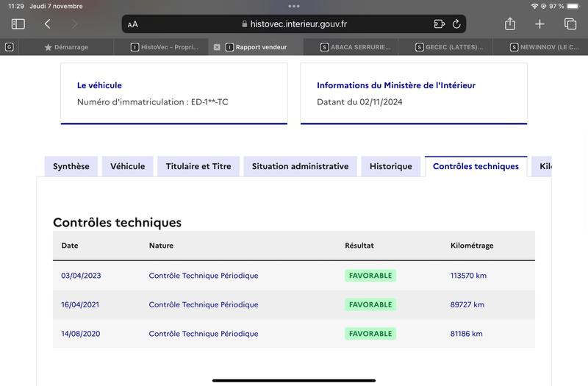588x386 pixels.
Task: Show the Safari sidebar
Action: tap(18, 24)
